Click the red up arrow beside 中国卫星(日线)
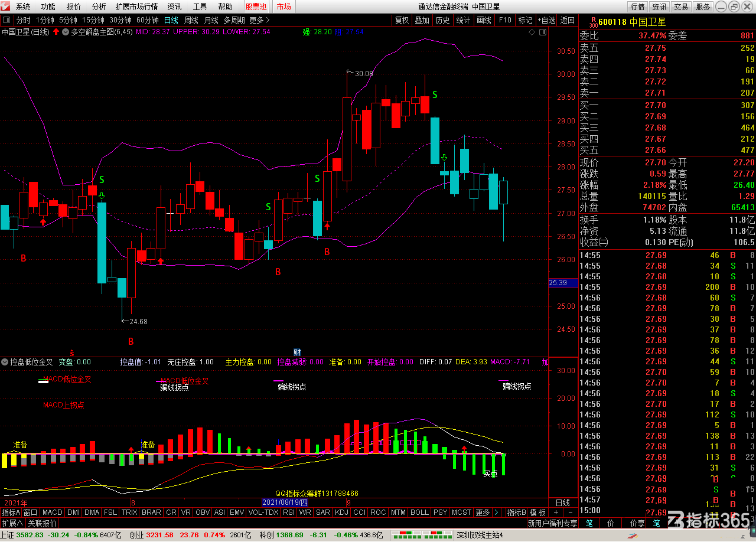 [x=56, y=32]
